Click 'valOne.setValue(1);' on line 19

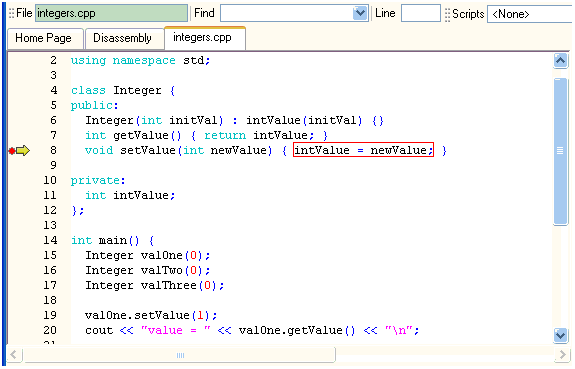151,315
